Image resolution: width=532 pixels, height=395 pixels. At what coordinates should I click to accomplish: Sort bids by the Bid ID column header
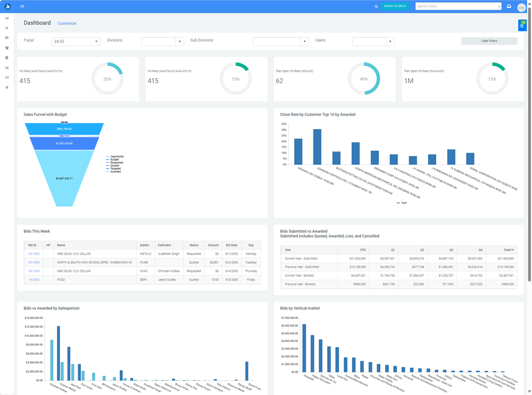33,245
